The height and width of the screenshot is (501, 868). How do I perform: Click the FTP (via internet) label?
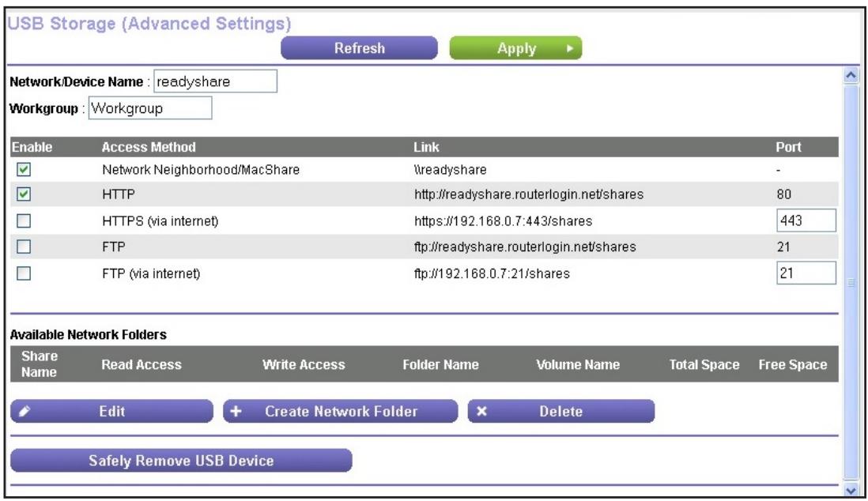151,273
